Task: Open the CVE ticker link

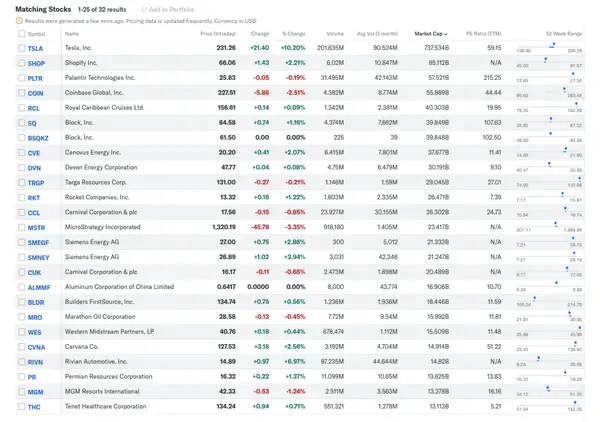Action: [34, 153]
